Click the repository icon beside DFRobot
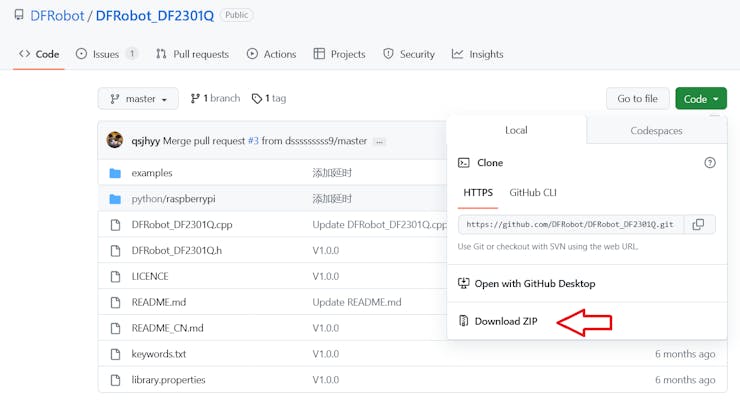 pyautogui.click(x=19, y=15)
